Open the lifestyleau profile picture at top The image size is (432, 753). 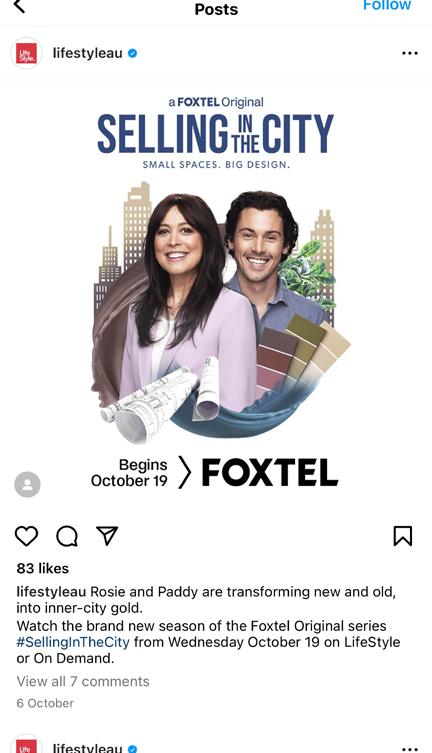[x=26, y=53]
